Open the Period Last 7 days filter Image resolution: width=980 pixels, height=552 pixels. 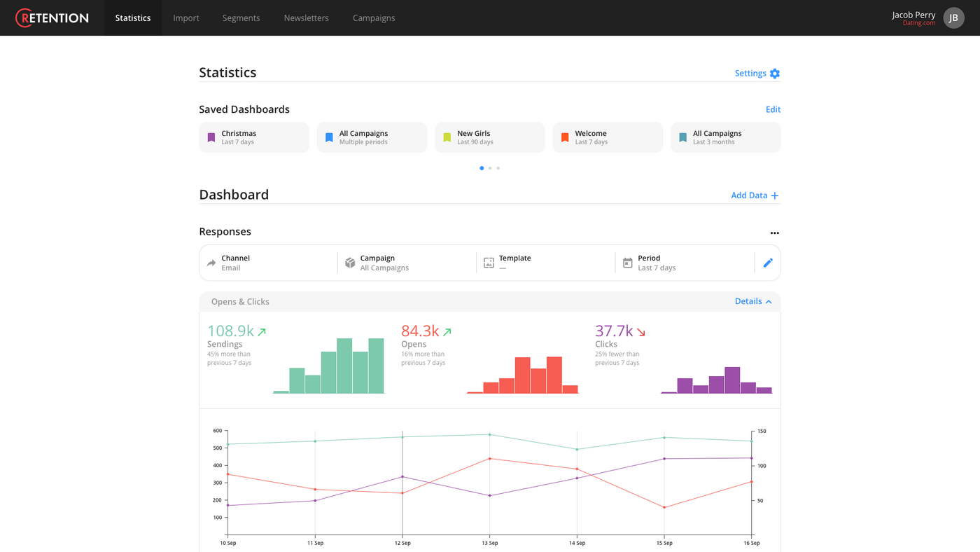click(x=685, y=263)
